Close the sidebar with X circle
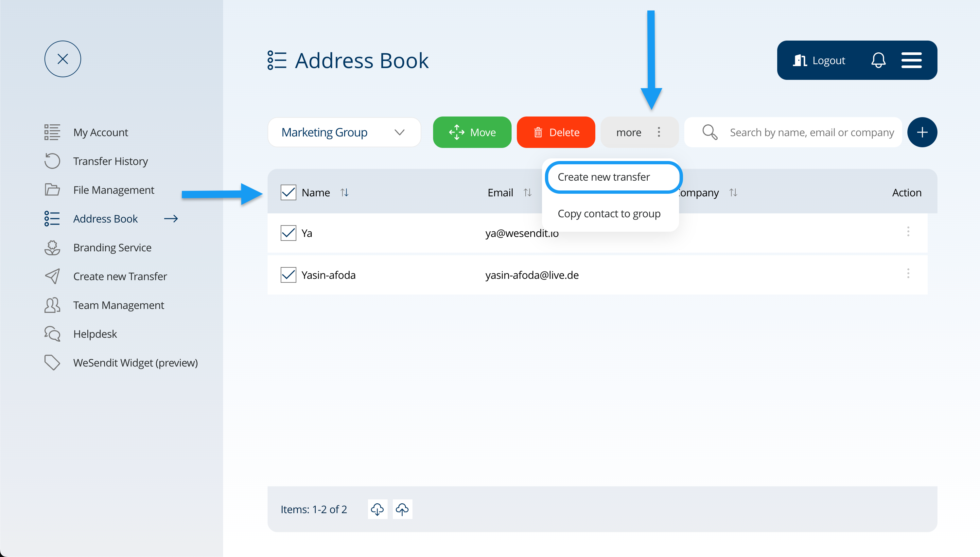The width and height of the screenshot is (980, 557). coord(63,59)
